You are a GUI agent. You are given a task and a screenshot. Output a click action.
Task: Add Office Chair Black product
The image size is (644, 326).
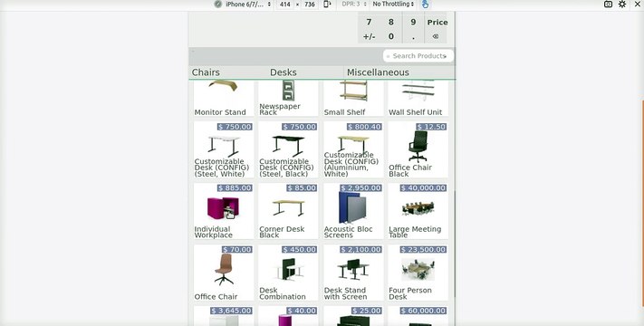pos(418,149)
